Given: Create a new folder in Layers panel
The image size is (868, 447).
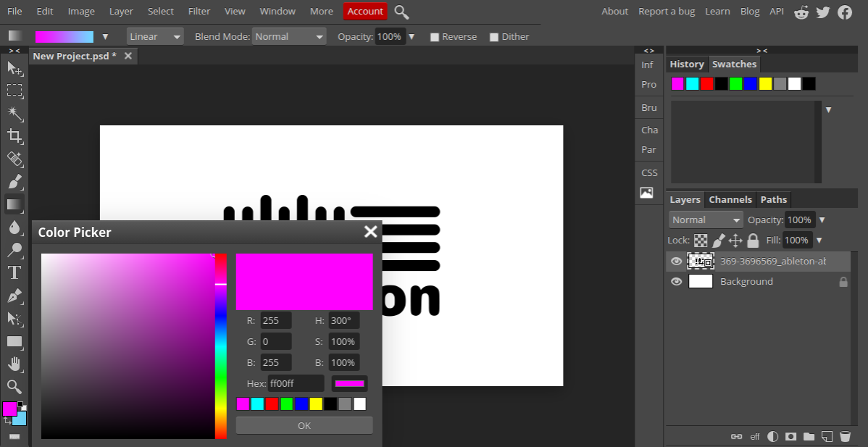Looking at the screenshot, I should (809, 436).
